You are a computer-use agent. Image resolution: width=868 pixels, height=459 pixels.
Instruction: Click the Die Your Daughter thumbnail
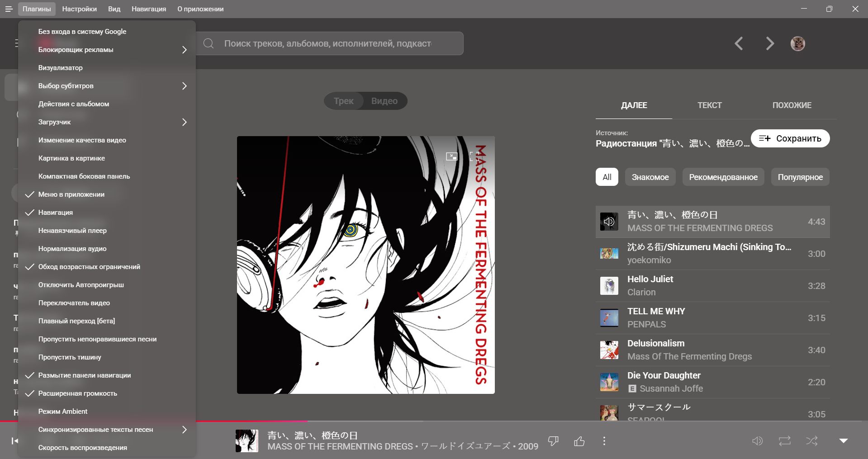click(x=609, y=382)
